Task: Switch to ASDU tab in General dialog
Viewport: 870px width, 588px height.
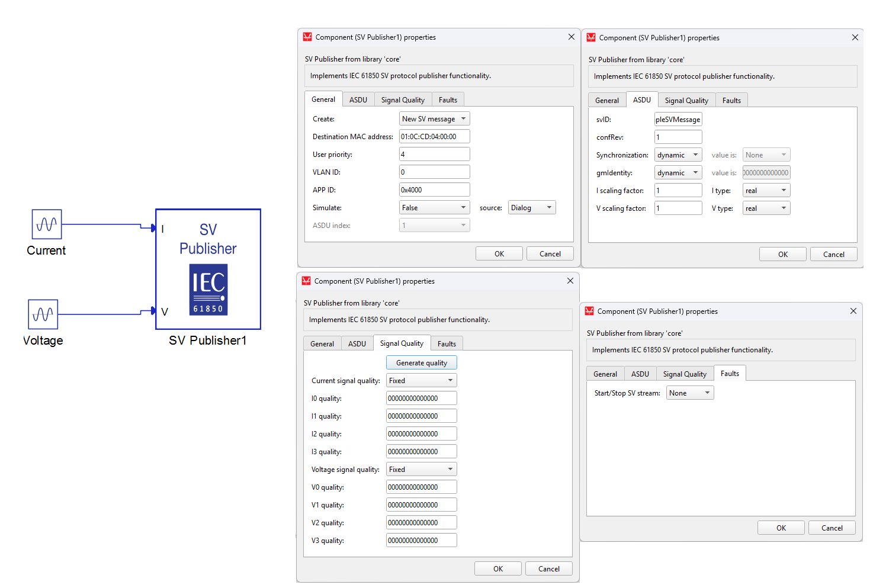Action: (x=358, y=100)
